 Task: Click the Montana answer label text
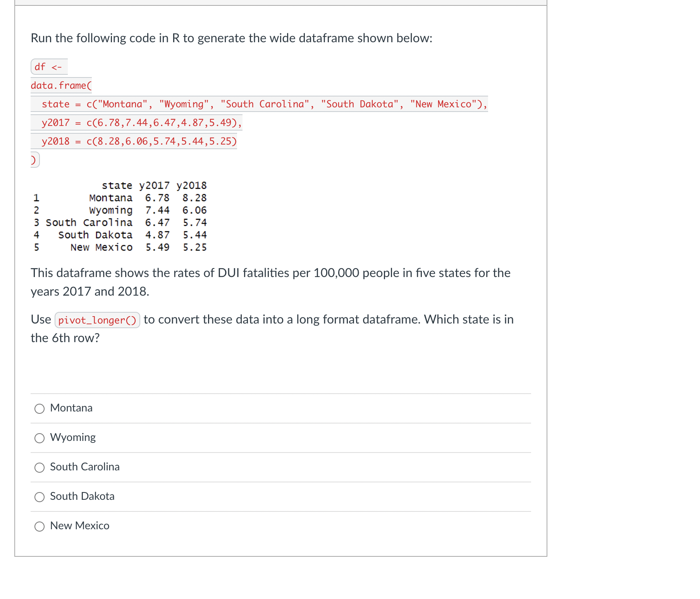tap(71, 408)
